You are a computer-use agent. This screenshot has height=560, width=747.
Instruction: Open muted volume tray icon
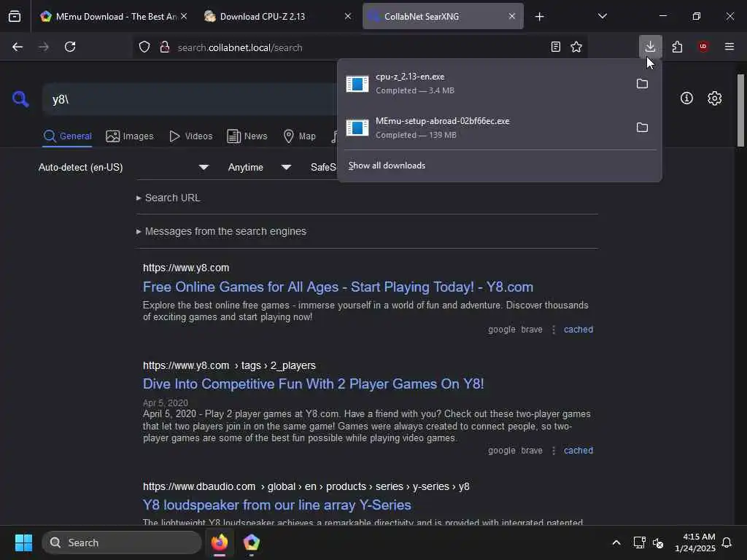tap(658, 542)
